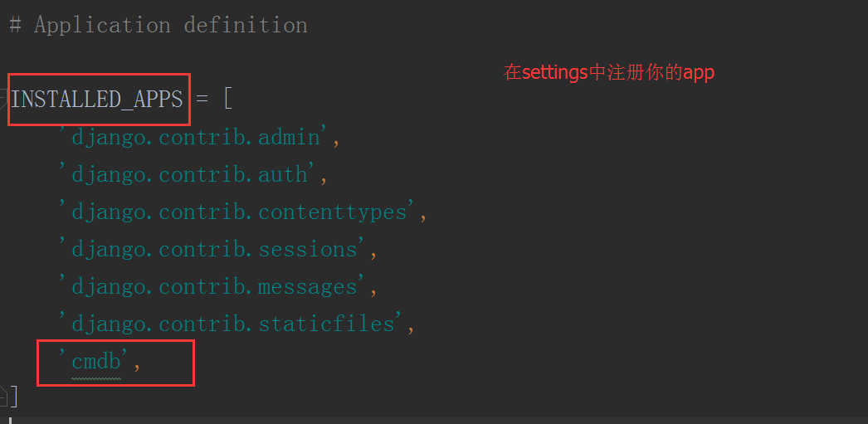Click the fold end marker beside closing bracket

click(3, 392)
